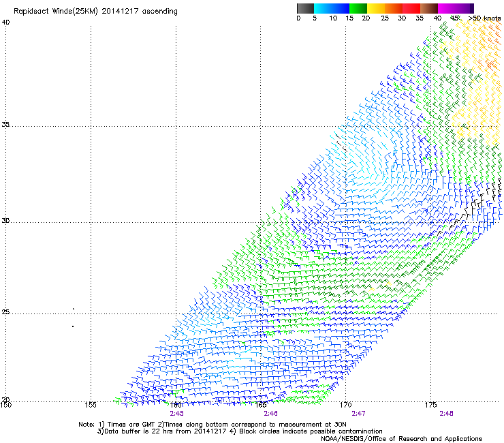The image size is (504, 443).
Task: Click the legend scale label '45'
Action: coord(454,18)
